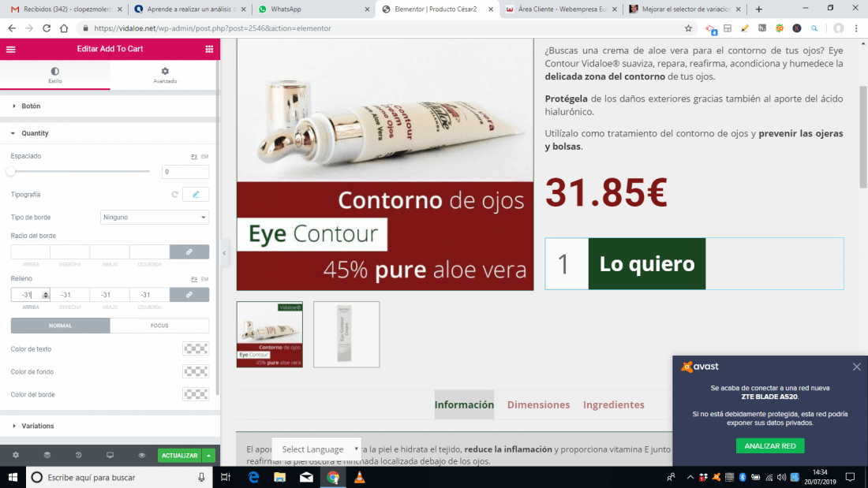Image resolution: width=868 pixels, height=488 pixels.
Task: Collapse the Elementor panel with side arrow
Action: click(224, 253)
